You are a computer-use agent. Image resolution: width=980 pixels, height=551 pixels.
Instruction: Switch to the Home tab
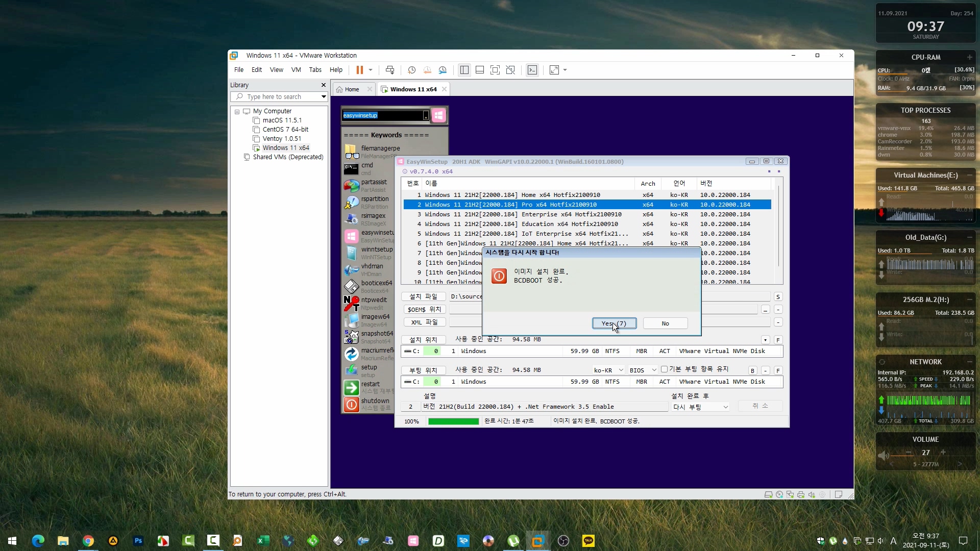[x=352, y=89]
